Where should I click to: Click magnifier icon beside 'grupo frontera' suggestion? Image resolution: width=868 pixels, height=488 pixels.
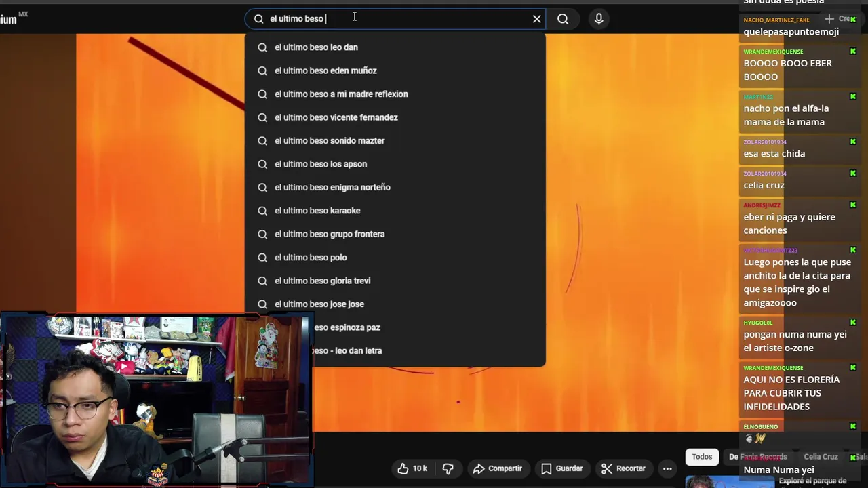(x=262, y=235)
